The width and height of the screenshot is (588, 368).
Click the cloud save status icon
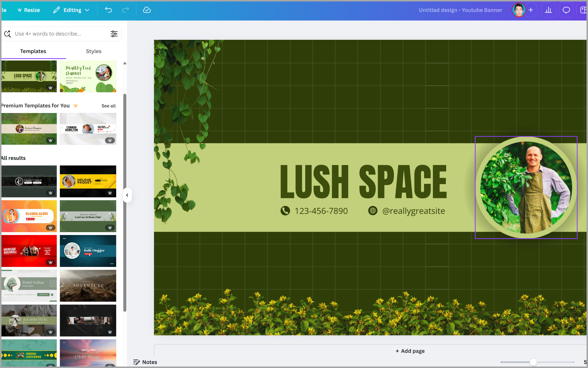click(x=147, y=10)
